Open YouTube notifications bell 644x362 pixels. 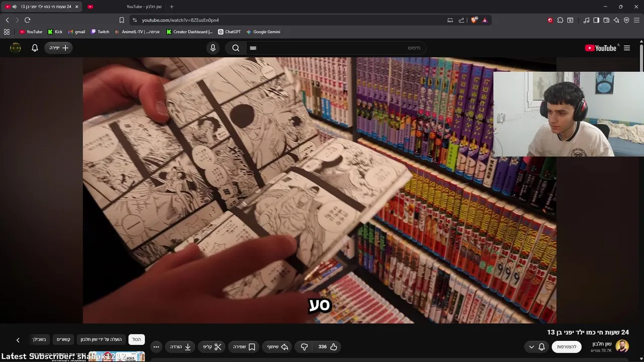[35, 48]
